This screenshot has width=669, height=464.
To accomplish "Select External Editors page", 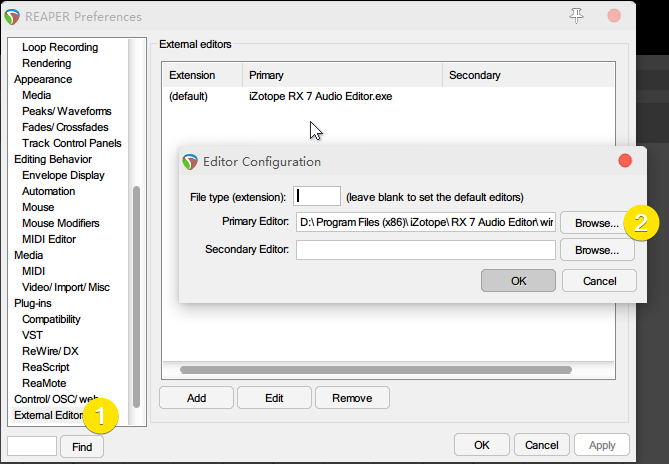I will click(49, 415).
